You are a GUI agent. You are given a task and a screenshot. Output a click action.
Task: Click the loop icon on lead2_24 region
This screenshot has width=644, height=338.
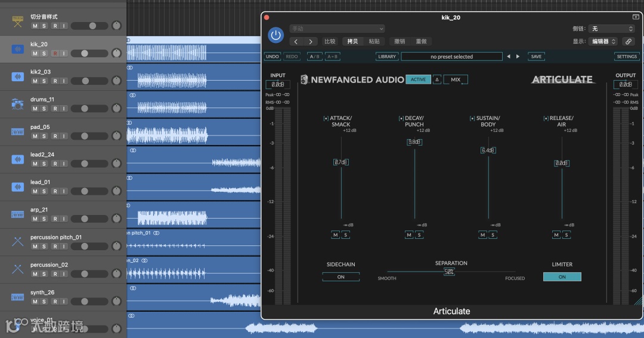[132, 150]
